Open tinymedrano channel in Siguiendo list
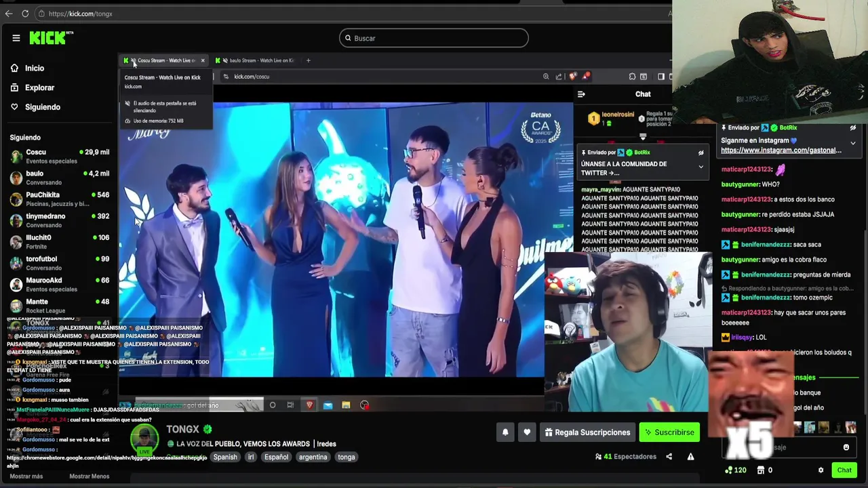The width and height of the screenshot is (868, 488). pos(60,220)
